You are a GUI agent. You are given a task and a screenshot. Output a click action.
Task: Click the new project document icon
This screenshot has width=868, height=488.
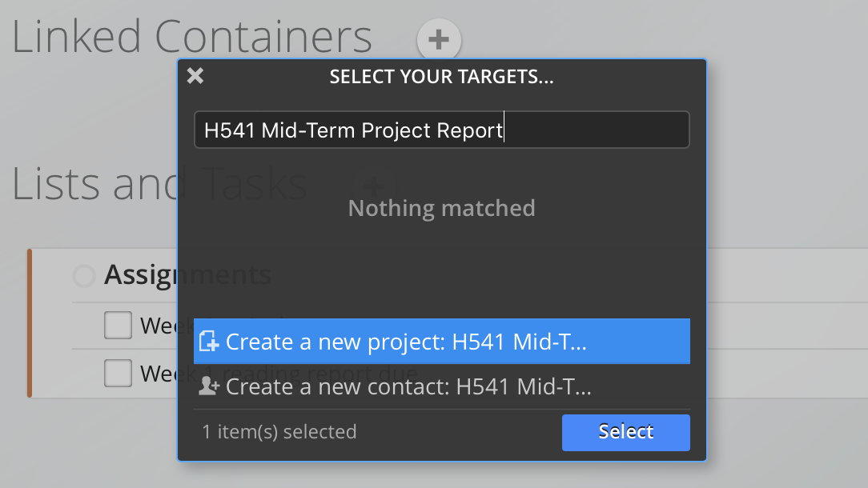click(209, 342)
